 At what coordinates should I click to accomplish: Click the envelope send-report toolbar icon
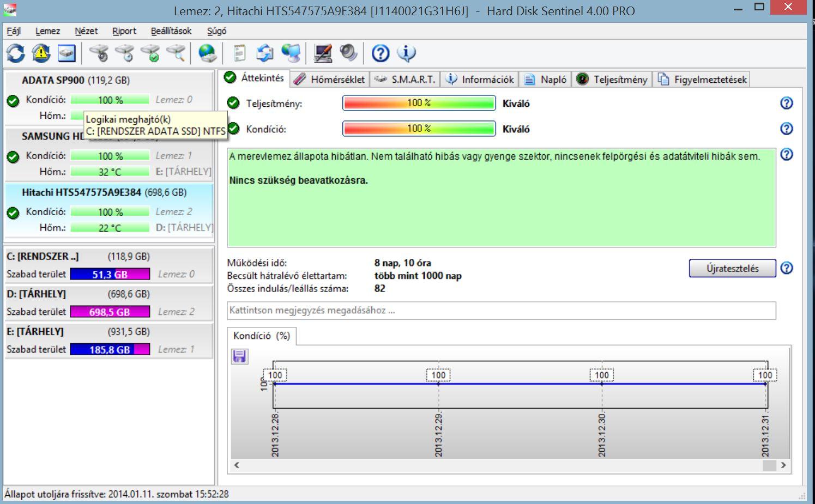pyautogui.click(x=265, y=53)
